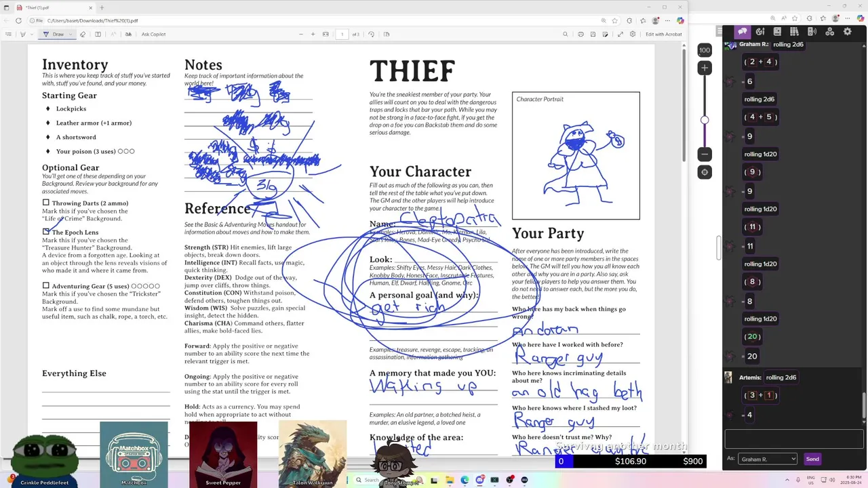This screenshot has width=868, height=488.
Task: Click Ask Copilot in PDF toolbar
Action: 153,34
